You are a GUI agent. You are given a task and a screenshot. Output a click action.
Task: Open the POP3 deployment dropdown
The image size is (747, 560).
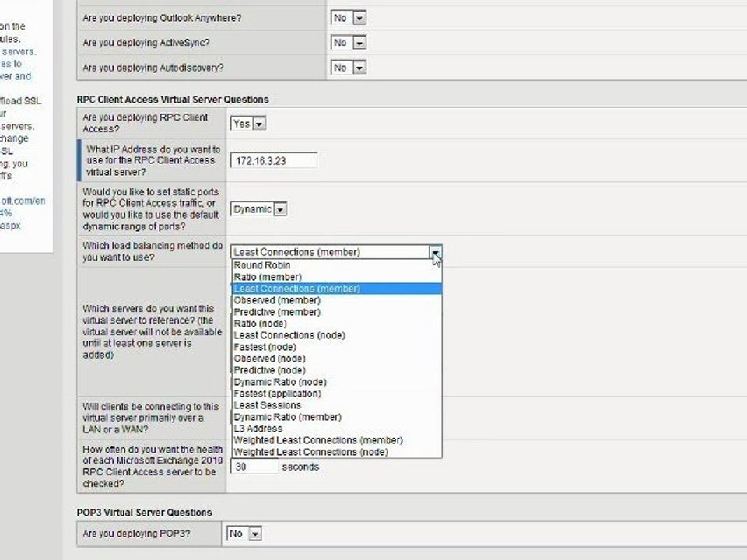[244, 534]
